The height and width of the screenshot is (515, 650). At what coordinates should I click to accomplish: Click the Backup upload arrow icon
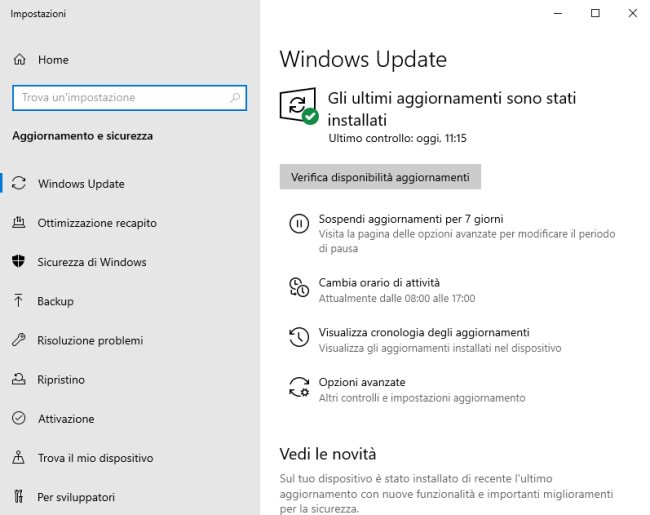(x=19, y=301)
